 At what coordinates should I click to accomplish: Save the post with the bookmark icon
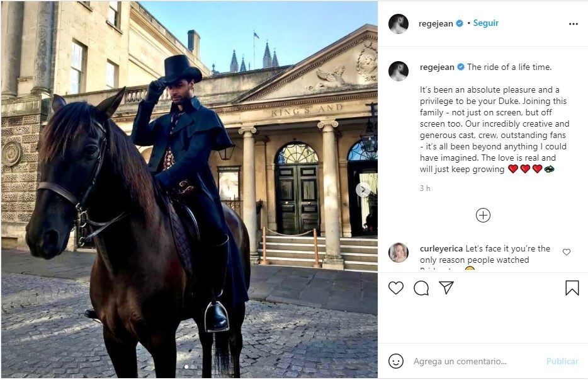[x=572, y=288]
